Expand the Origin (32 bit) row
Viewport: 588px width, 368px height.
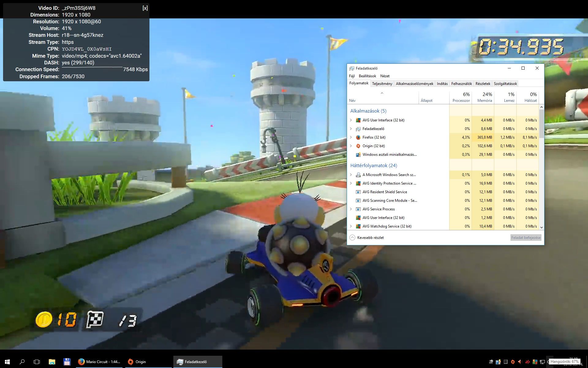click(x=351, y=146)
